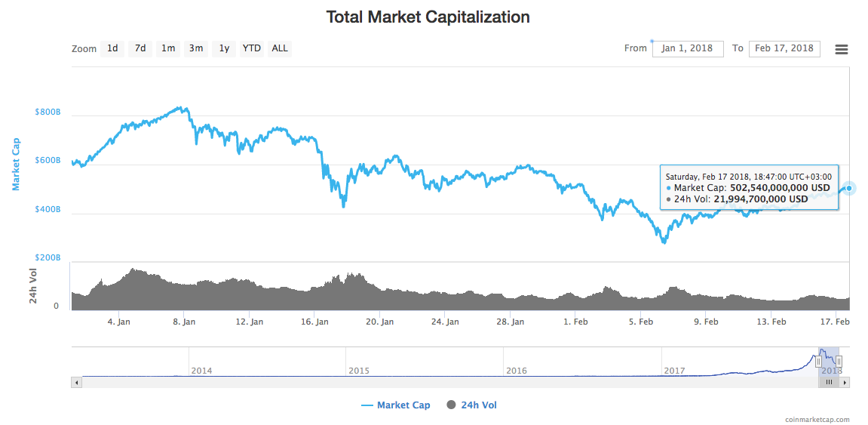The height and width of the screenshot is (425, 868).
Task: Click the gray 24h Vol legend circle
Action: [x=452, y=405]
